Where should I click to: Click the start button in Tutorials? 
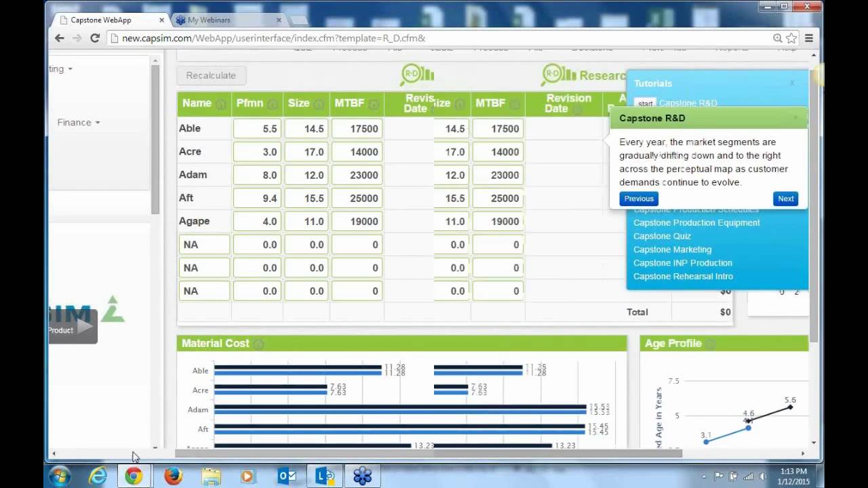645,104
